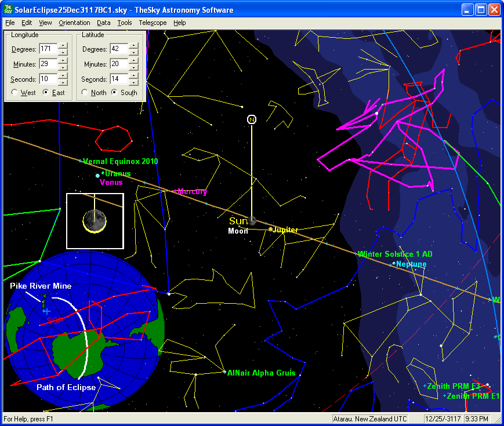Decrease Latitude Minutes with down arrow
Viewport: 504px width, 426px height.
[134, 67]
